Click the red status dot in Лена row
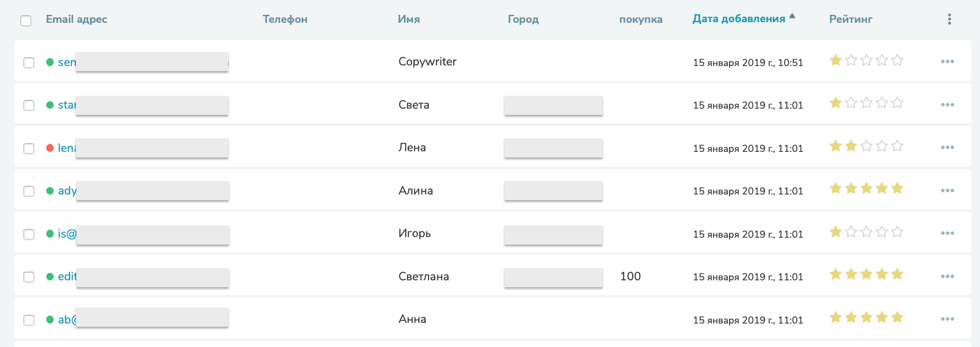The image size is (980, 347). tap(50, 148)
